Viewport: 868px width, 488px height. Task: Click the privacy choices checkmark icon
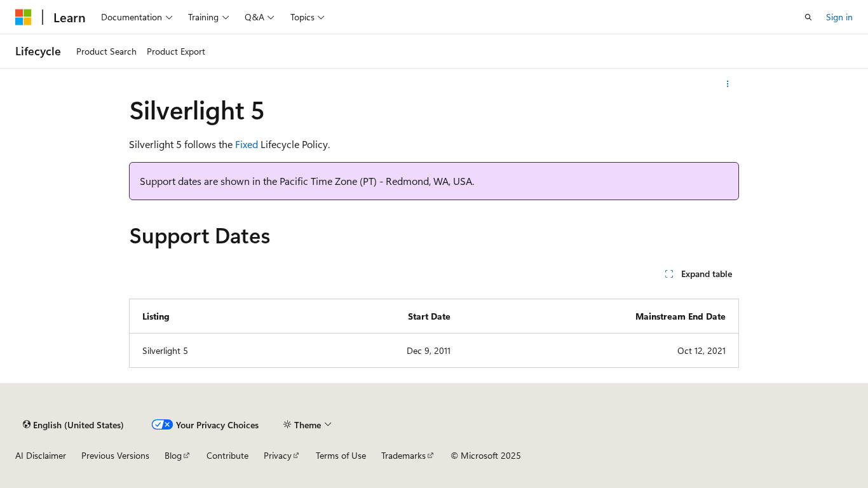162,424
